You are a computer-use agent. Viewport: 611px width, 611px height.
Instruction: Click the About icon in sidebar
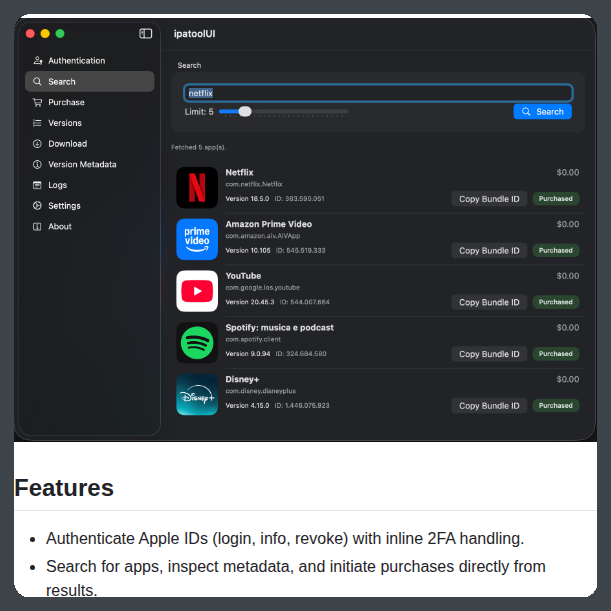[37, 226]
